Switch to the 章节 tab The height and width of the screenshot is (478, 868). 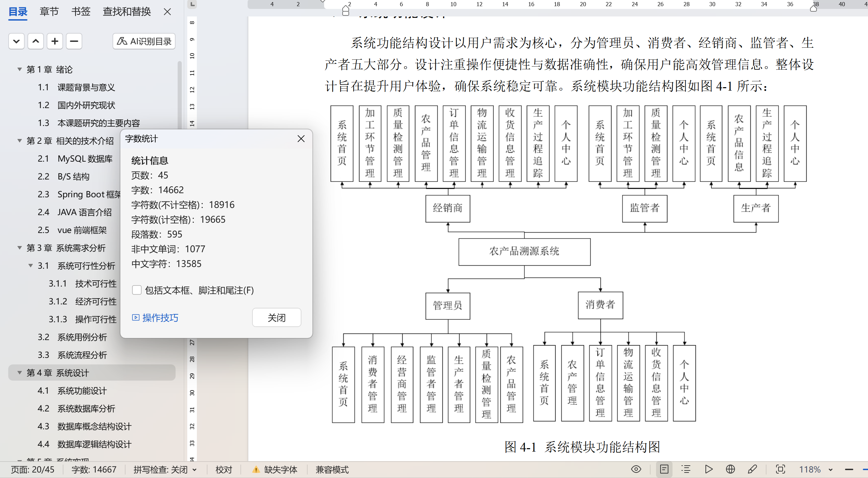pos(49,12)
